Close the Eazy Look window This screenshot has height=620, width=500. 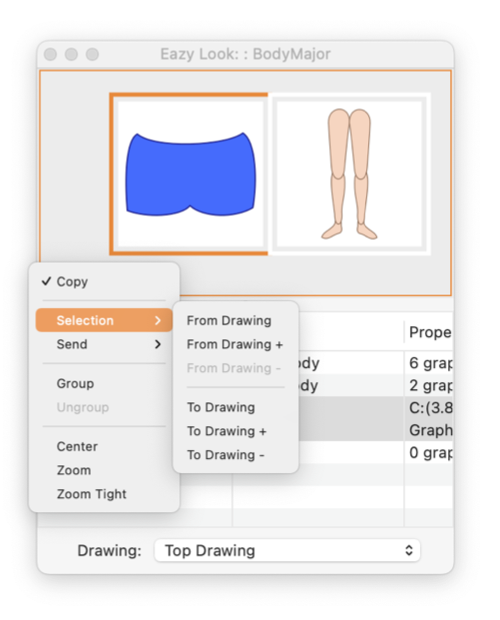50,54
